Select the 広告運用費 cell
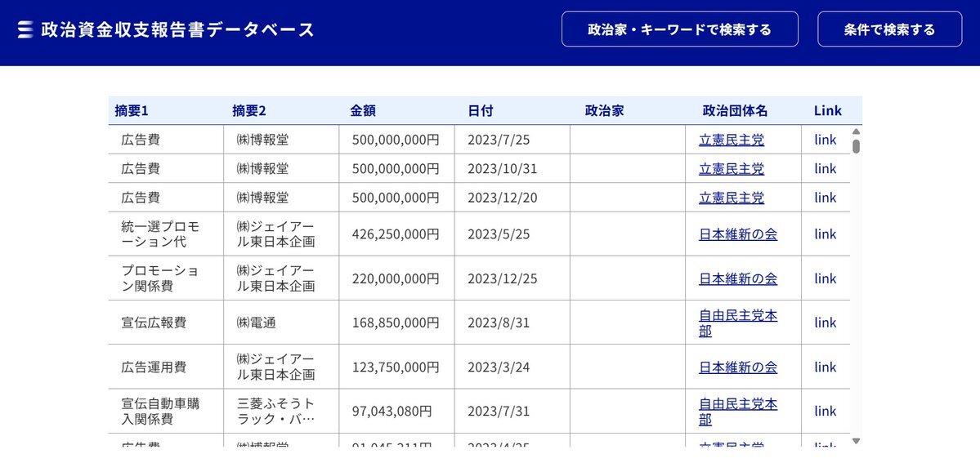Viewport: 980px width, 463px height. tap(166, 367)
